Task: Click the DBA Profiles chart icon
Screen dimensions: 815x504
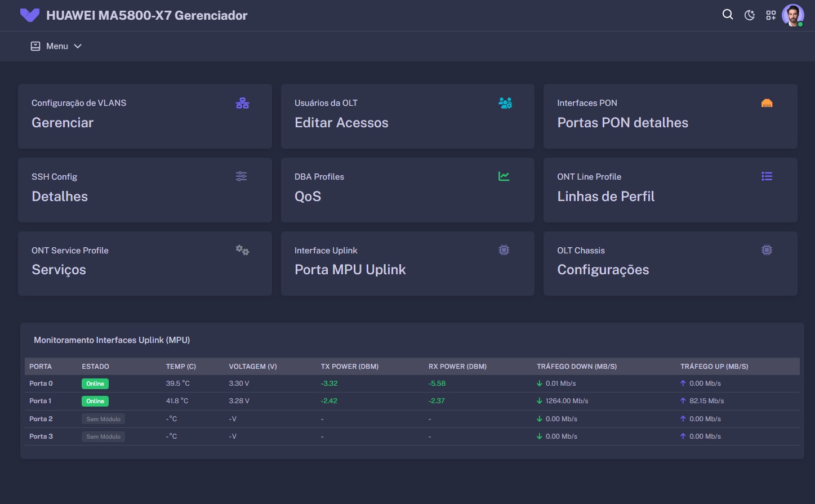Action: click(x=504, y=176)
